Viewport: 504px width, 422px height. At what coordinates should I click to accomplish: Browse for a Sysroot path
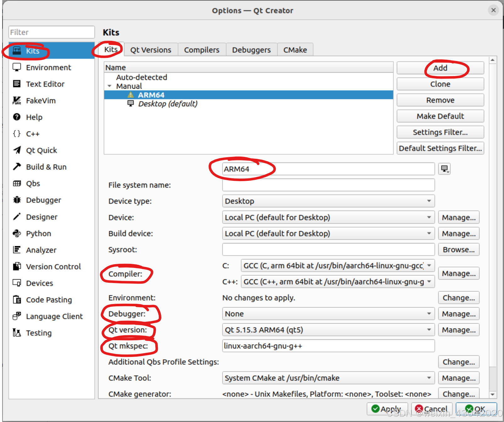[458, 249]
